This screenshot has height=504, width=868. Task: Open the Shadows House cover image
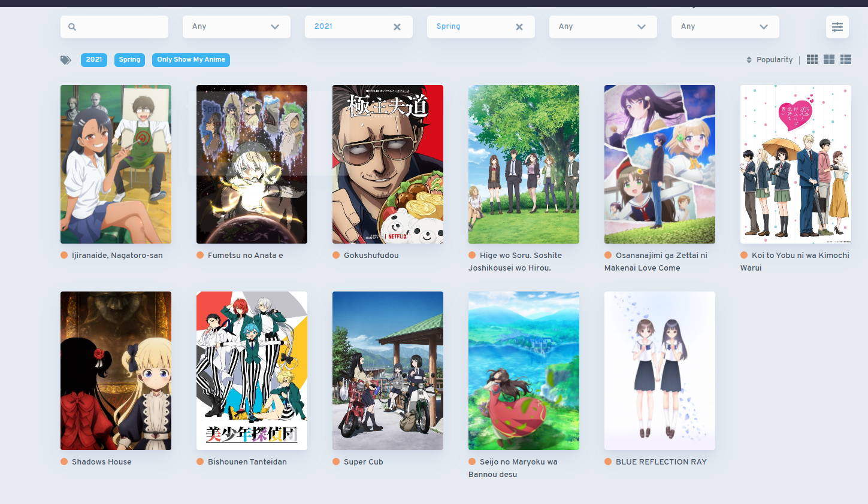[x=116, y=371]
